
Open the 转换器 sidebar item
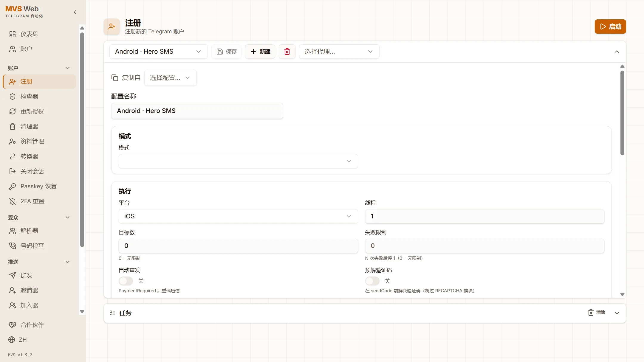(x=29, y=156)
